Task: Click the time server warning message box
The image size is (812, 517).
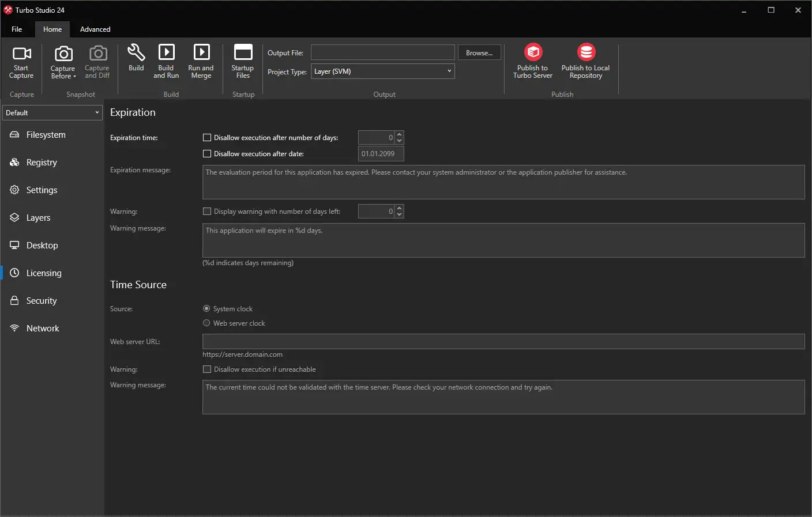Action: tap(503, 397)
